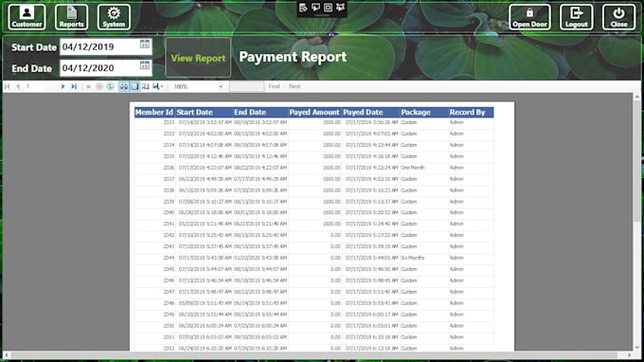This screenshot has height=362, width=644.
Task: Click the scroll right arrow at bottom
Action: [629, 354]
